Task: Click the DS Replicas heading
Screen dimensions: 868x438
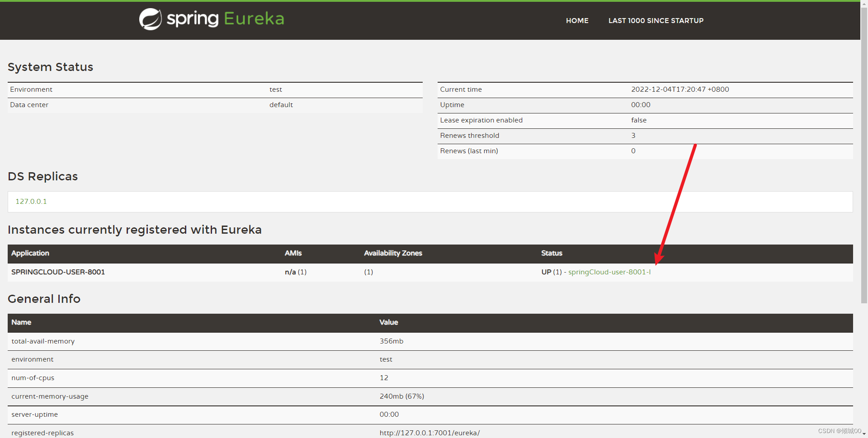Action: coord(42,176)
